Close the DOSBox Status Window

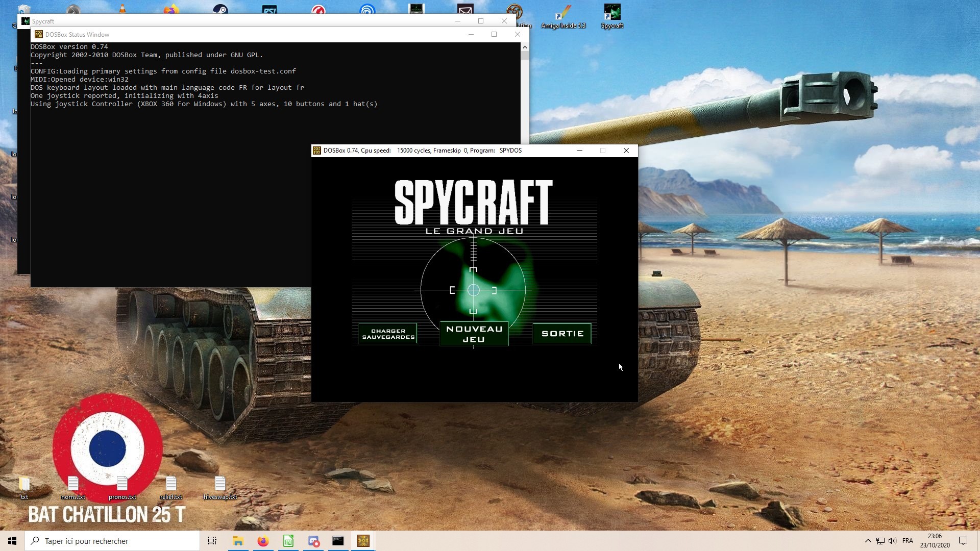click(x=518, y=34)
